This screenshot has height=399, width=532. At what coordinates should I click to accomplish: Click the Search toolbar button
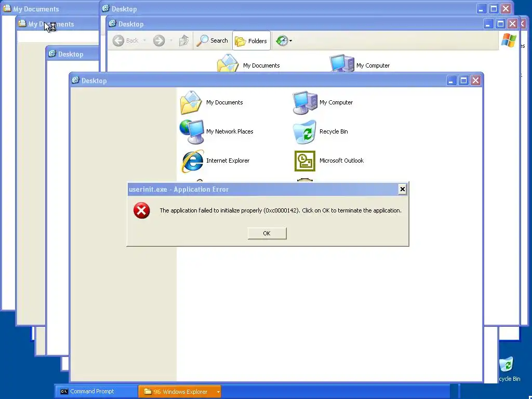(212, 41)
